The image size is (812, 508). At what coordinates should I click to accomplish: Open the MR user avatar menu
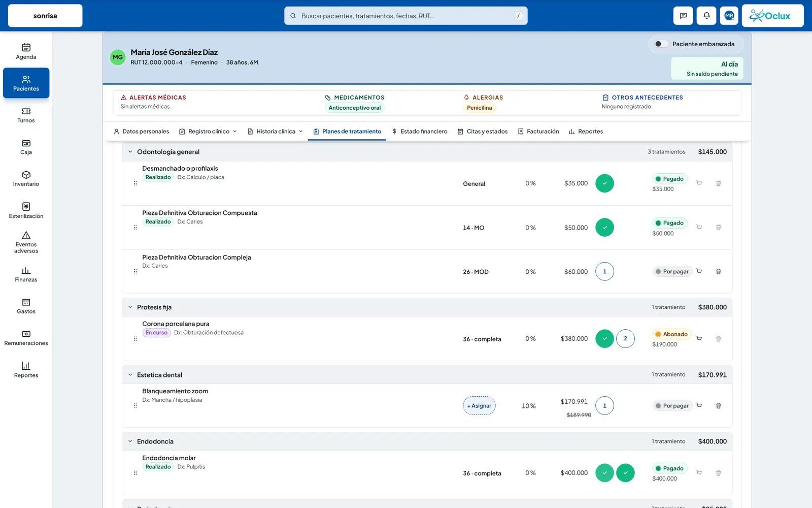729,16
